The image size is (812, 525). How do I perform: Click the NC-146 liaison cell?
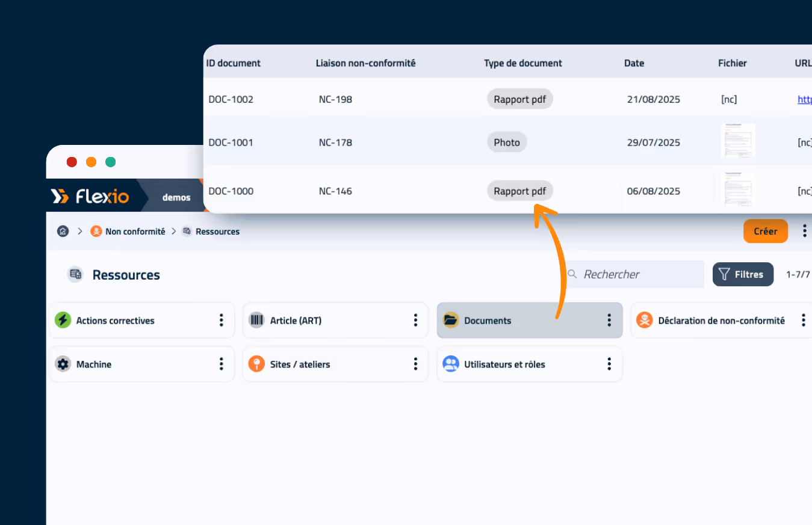335,191
